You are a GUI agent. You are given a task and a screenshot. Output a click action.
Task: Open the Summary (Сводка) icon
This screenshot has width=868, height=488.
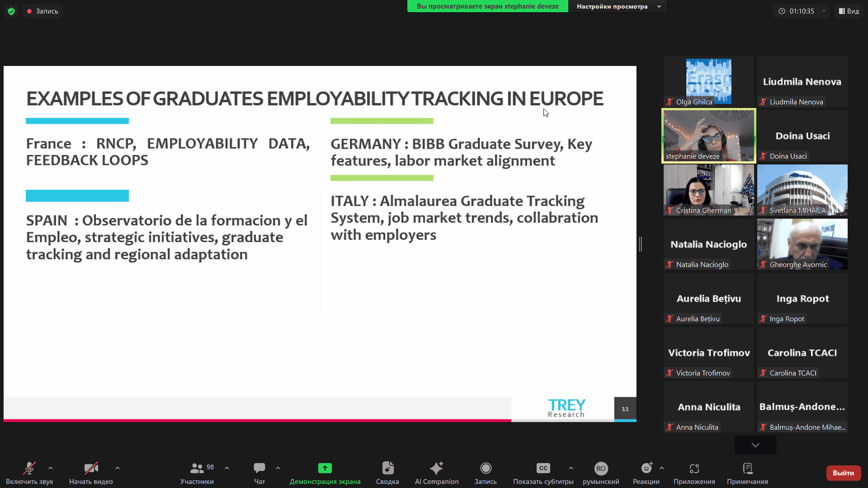pyautogui.click(x=387, y=468)
